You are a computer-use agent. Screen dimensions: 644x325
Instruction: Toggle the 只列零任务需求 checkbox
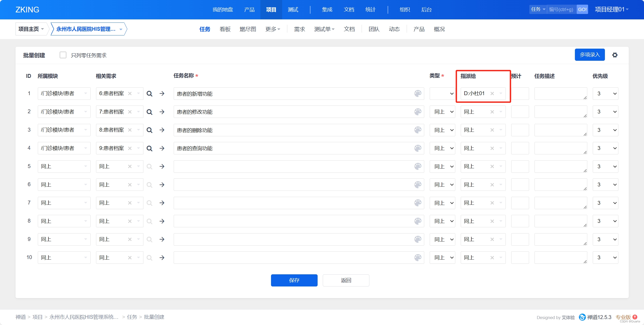[63, 55]
